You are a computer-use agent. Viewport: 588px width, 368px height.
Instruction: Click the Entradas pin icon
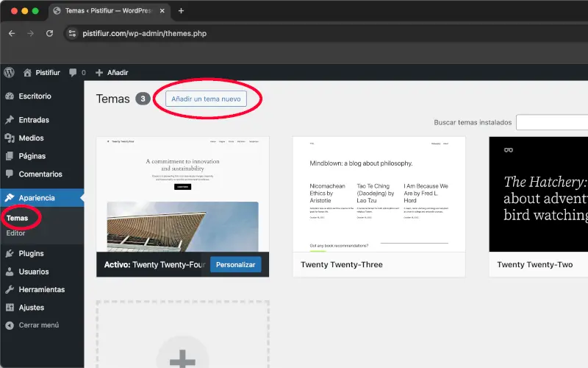click(10, 120)
